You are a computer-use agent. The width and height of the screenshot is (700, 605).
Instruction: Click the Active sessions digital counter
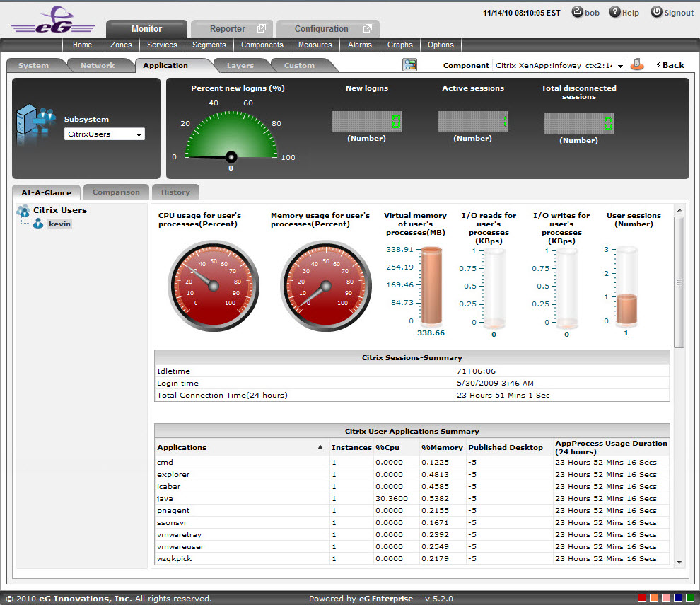473,122
